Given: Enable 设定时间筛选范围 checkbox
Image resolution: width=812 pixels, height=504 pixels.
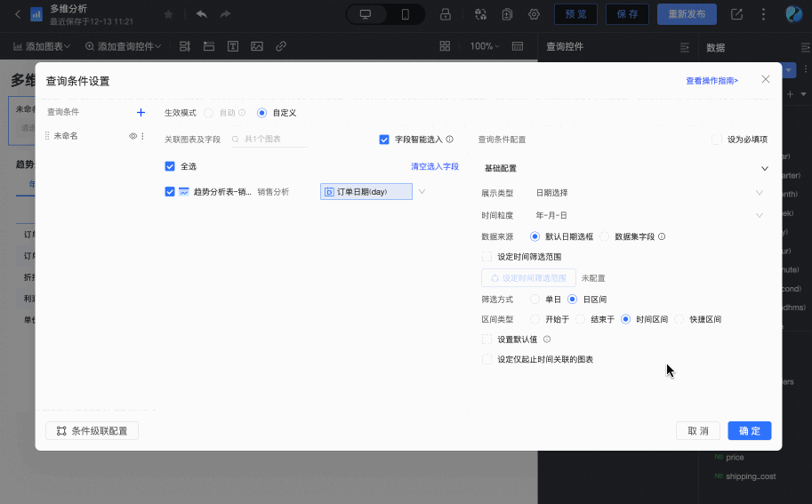Looking at the screenshot, I should coord(486,257).
